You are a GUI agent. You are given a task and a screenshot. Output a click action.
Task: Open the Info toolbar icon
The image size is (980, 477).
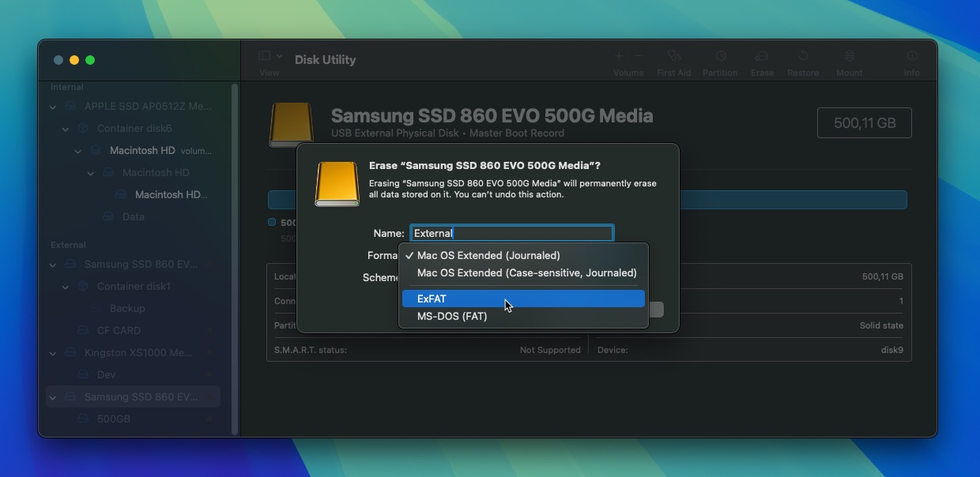pos(912,56)
